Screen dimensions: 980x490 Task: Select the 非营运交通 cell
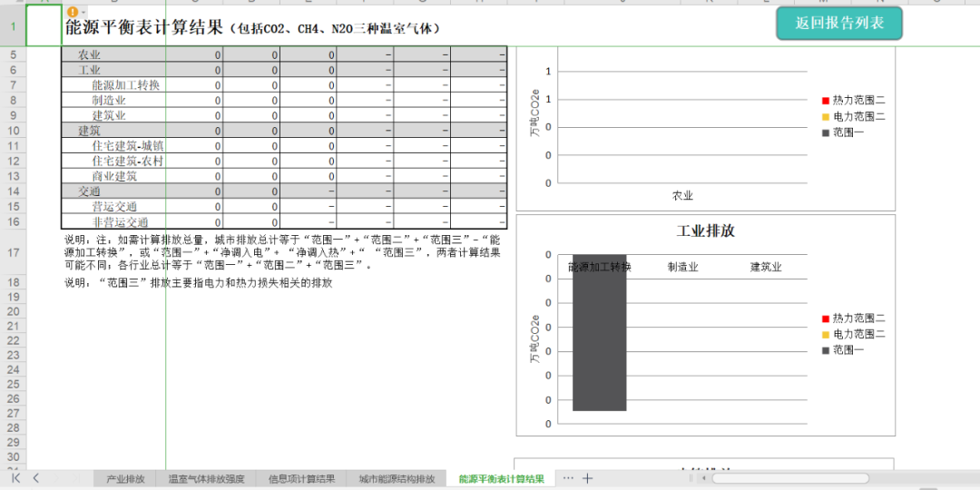click(x=113, y=221)
